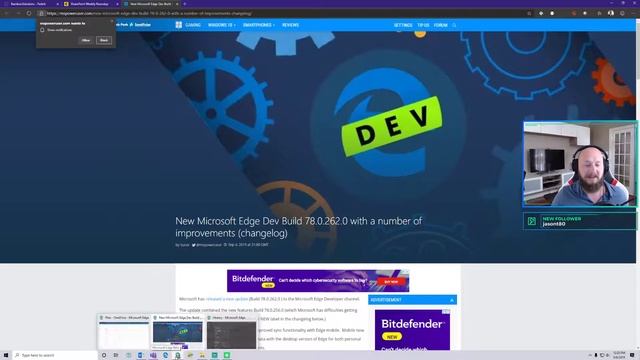Click the orange extension icon in toolbar
Viewport: 640px width, 360px height.
point(574,13)
